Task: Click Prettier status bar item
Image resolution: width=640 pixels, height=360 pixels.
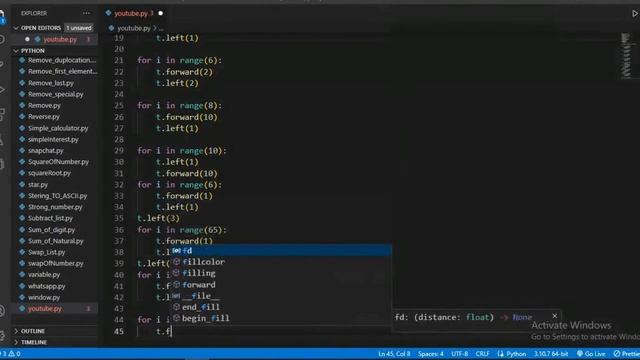Action: pos(627,354)
